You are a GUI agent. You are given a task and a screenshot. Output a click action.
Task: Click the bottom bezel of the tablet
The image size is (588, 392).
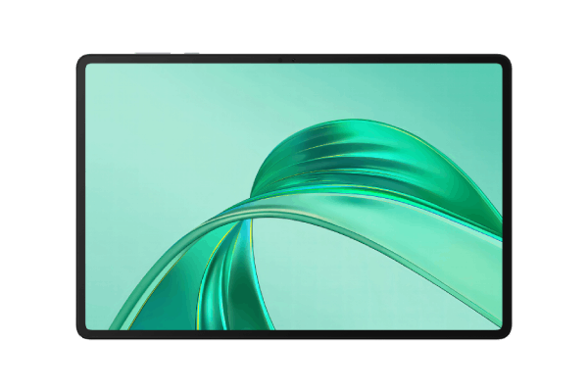pyautogui.click(x=294, y=335)
